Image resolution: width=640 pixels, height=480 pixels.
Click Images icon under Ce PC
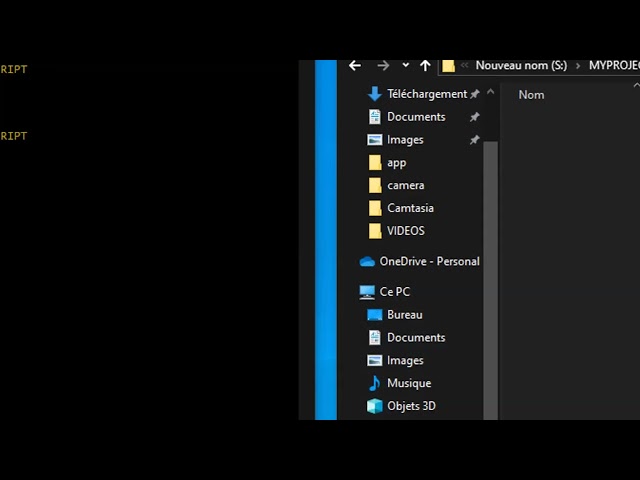(x=374, y=360)
